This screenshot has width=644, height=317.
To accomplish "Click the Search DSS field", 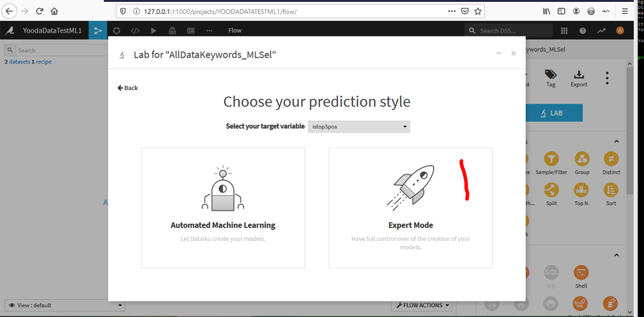I will click(508, 30).
